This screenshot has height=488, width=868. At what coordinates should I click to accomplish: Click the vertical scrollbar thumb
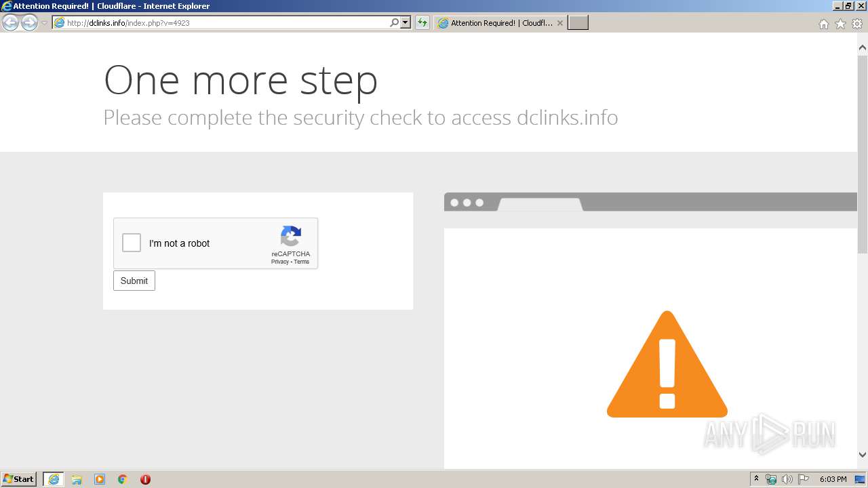[x=863, y=155]
